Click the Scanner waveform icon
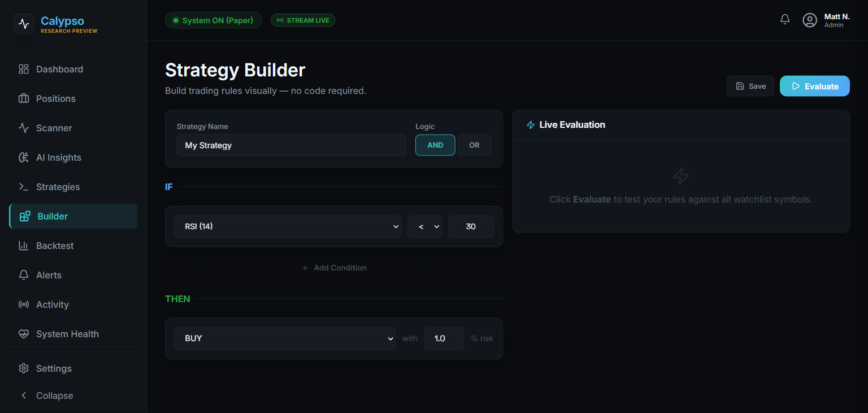Screen dimensions: 868x413 tap(23, 127)
